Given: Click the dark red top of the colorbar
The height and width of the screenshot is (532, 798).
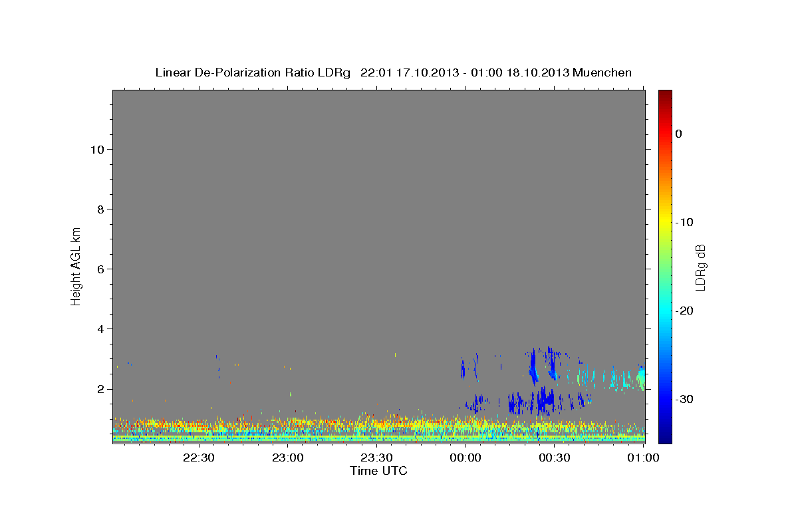Looking at the screenshot, I should point(665,94).
